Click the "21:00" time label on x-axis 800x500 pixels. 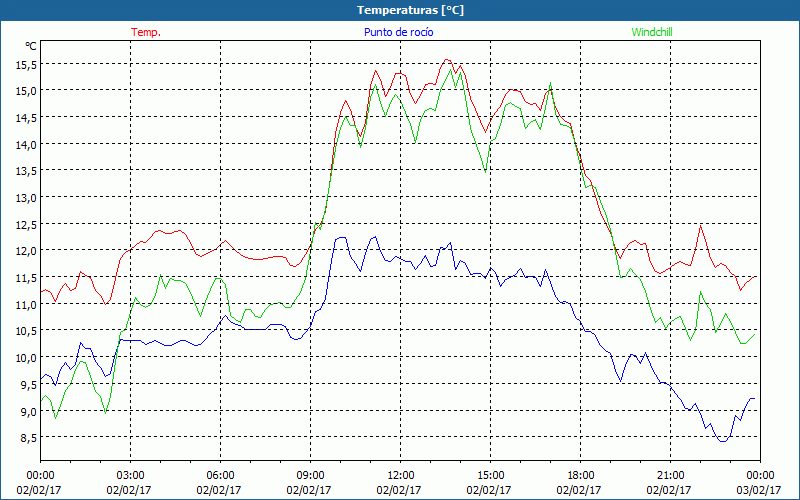coord(670,475)
